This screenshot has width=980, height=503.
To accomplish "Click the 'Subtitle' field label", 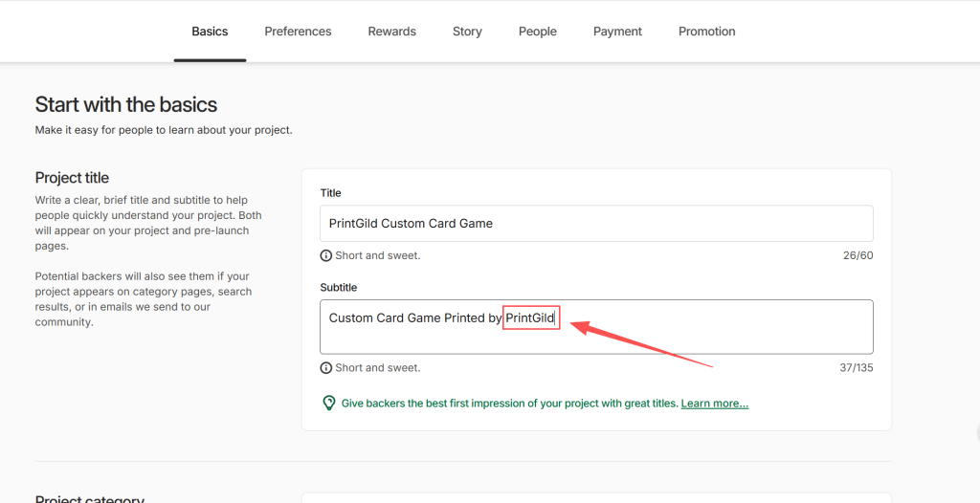I will click(x=339, y=288).
